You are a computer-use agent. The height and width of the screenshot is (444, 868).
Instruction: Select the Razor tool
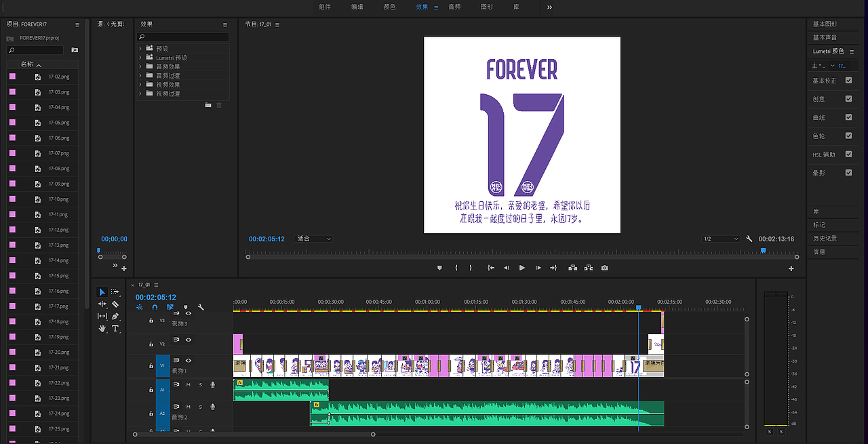[x=115, y=304]
